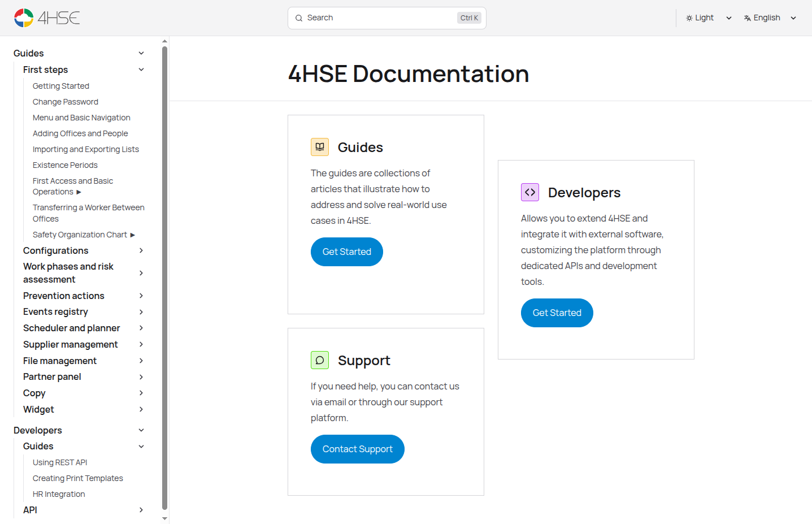Expand the Supplier management group

click(x=84, y=344)
